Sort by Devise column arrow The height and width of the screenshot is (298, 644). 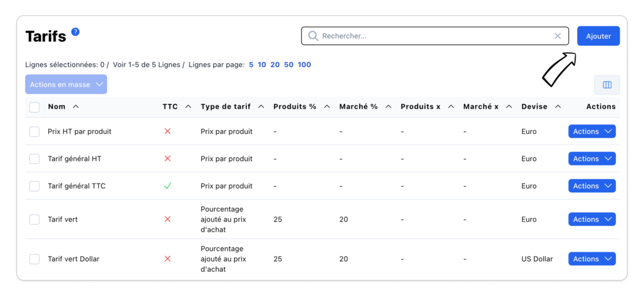click(558, 107)
